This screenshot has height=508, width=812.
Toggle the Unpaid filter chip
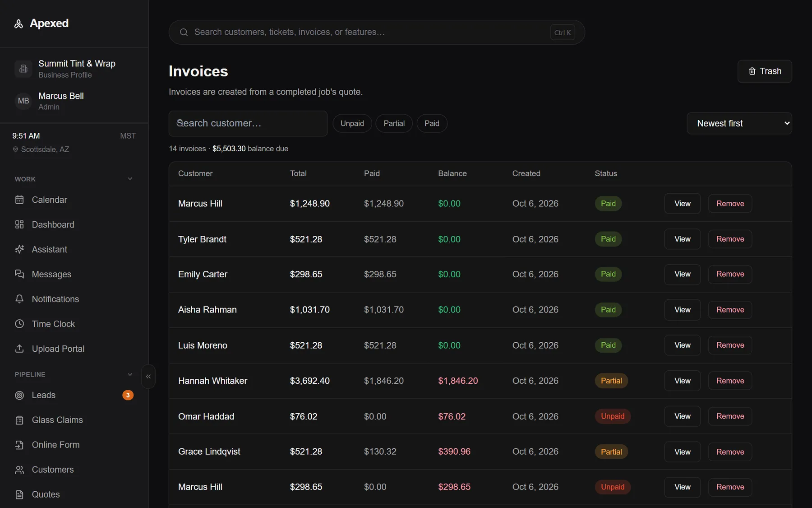click(352, 123)
